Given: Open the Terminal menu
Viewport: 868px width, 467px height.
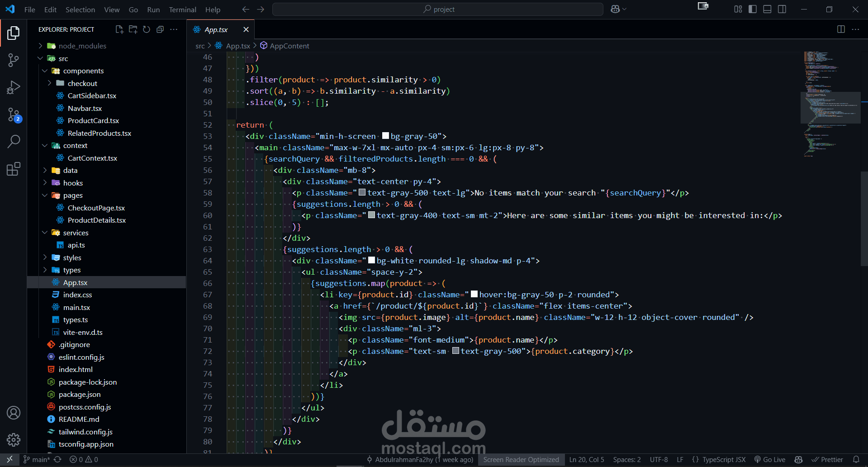Looking at the screenshot, I should click(x=182, y=10).
